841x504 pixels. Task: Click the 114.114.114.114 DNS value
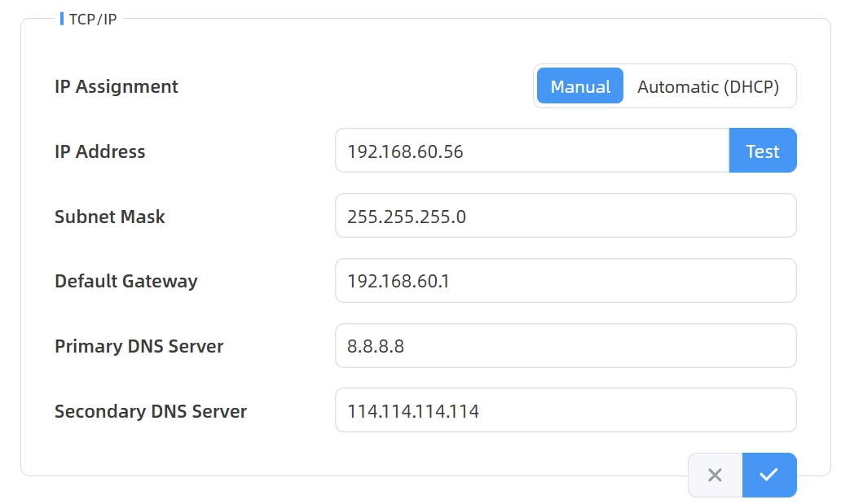(412, 411)
